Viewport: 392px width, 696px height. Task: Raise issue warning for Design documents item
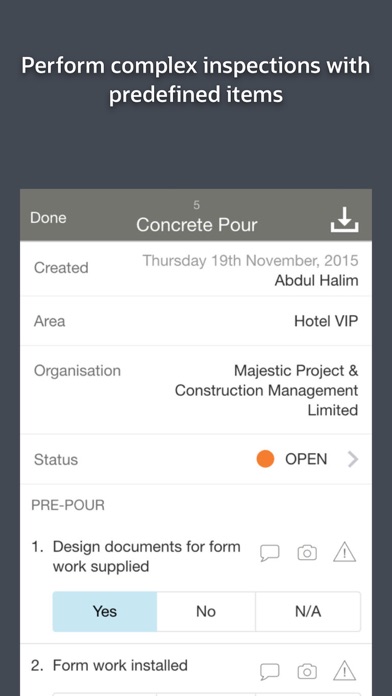(x=344, y=553)
